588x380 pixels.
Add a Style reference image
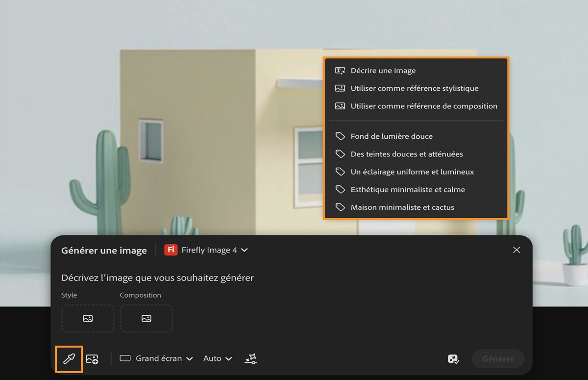tap(87, 318)
